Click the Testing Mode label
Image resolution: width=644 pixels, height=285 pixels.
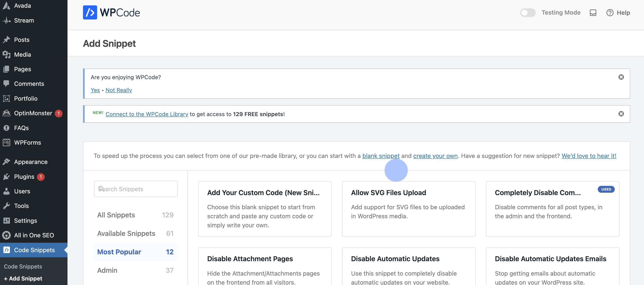click(x=561, y=12)
